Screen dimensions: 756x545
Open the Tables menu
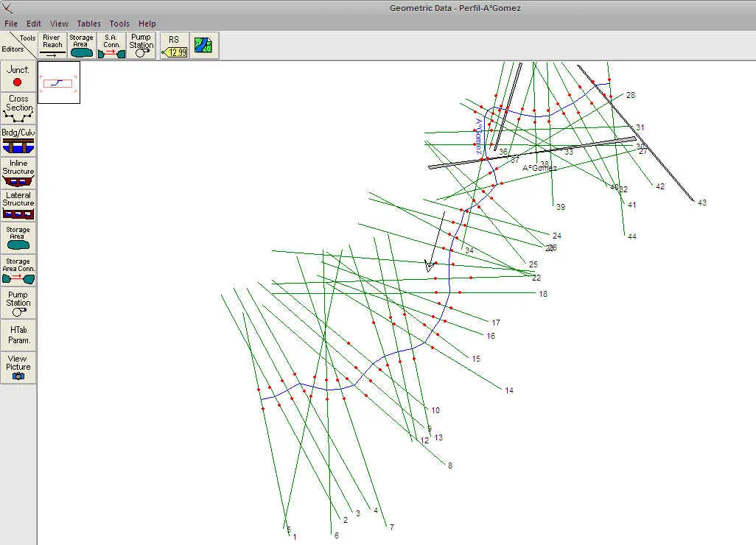click(x=88, y=24)
